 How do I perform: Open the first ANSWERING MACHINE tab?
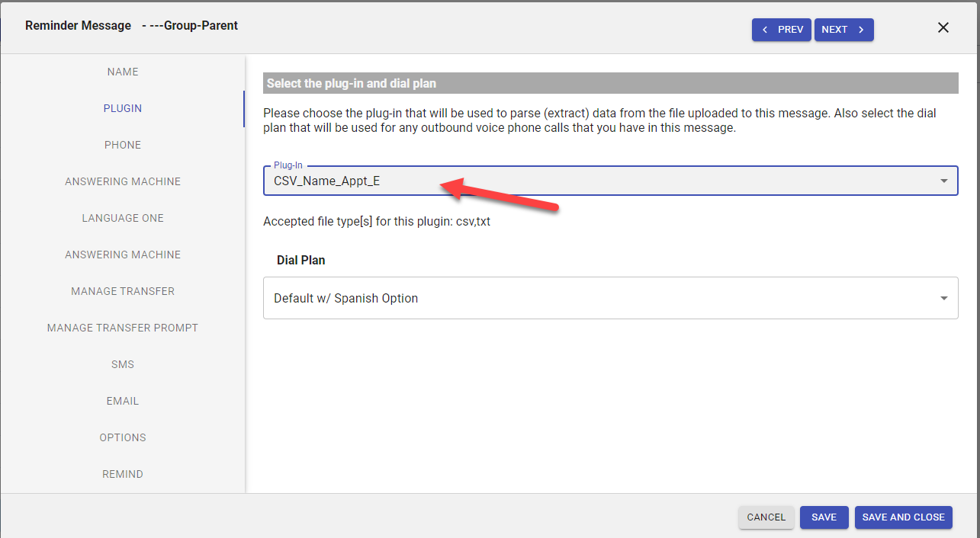pyautogui.click(x=123, y=181)
